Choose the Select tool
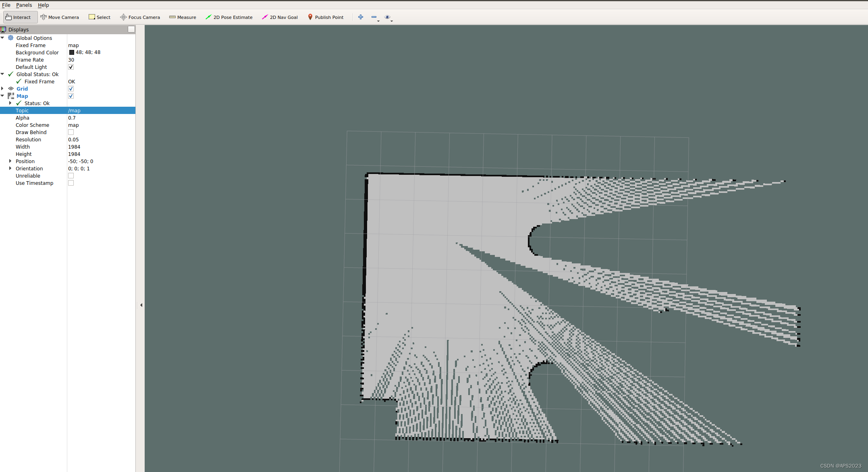The width and height of the screenshot is (868, 472). pos(100,17)
